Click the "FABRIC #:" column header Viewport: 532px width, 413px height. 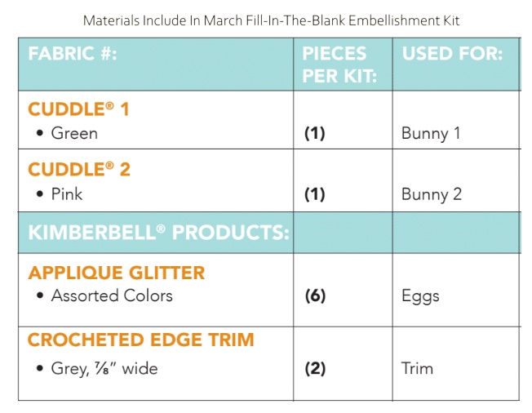coord(72,55)
